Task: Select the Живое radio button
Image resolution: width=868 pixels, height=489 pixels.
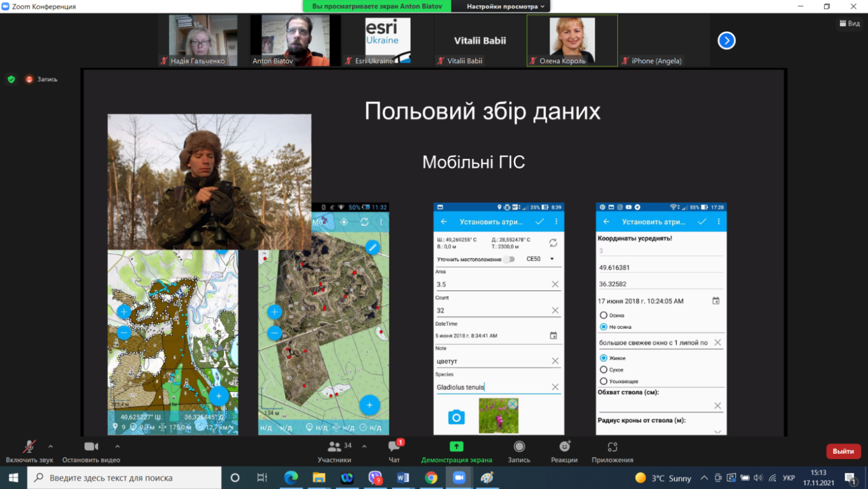Action: click(x=604, y=358)
